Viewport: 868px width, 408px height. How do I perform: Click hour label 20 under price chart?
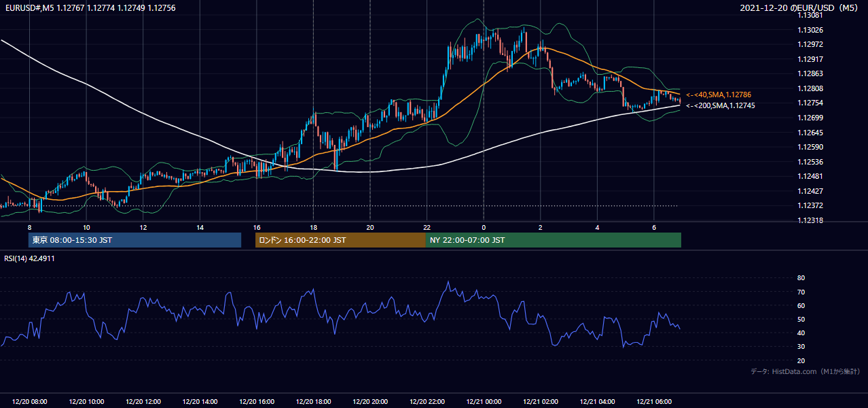click(370, 227)
